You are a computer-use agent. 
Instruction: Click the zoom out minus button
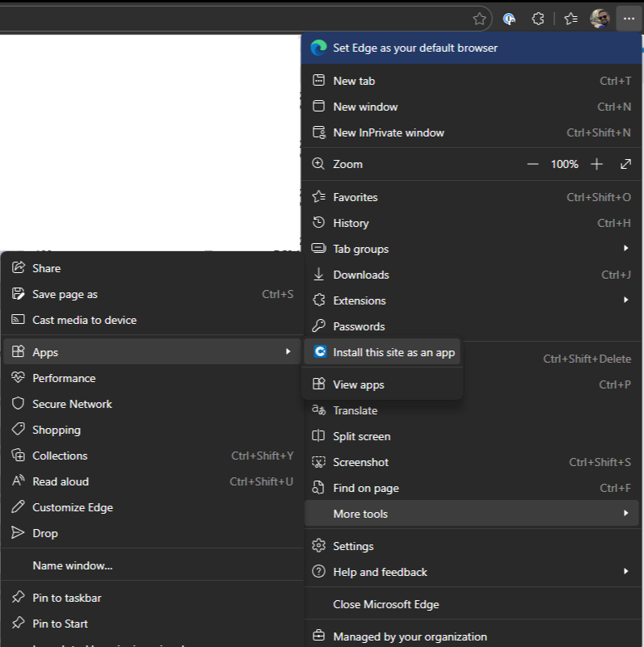[x=532, y=164]
